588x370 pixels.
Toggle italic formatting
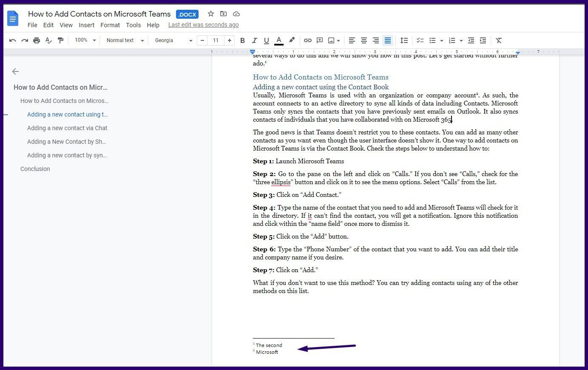[x=254, y=40]
